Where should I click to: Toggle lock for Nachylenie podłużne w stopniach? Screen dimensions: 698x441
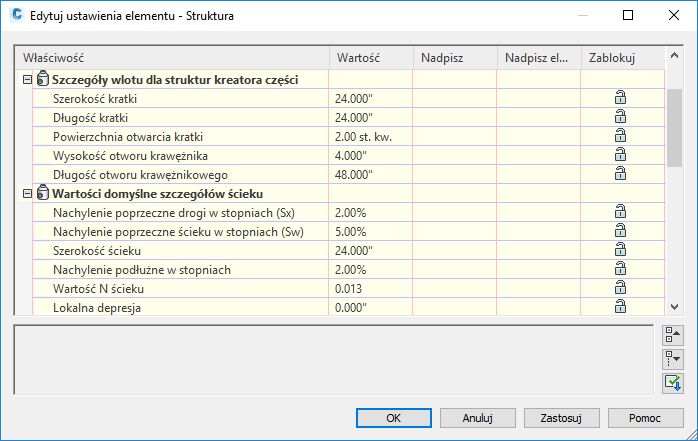click(620, 269)
